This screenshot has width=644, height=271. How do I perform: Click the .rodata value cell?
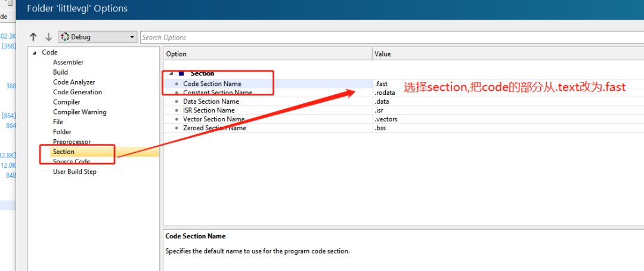click(509, 93)
